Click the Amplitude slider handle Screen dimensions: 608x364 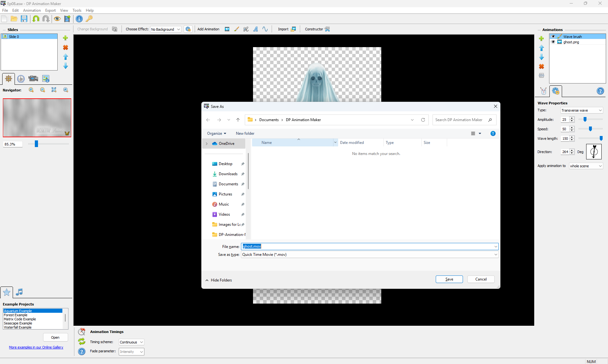tap(585, 120)
